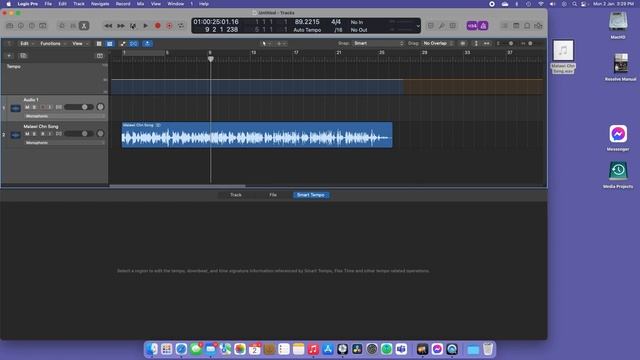Screen dimensions: 640x360
Task: Toggle the active Editors scissors button
Action: (x=84, y=26)
